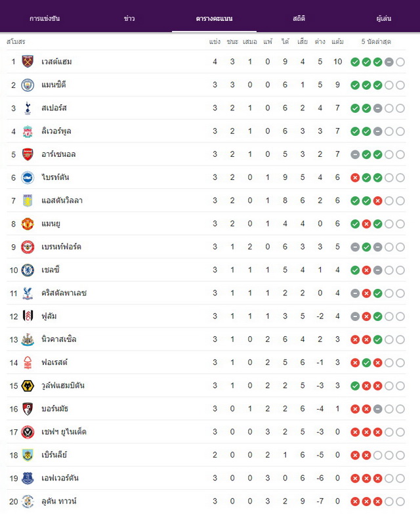Screen dimensions: 420x514
Task: Open the นิวคาสเซิล team link
Action: pyautogui.click(x=58, y=339)
